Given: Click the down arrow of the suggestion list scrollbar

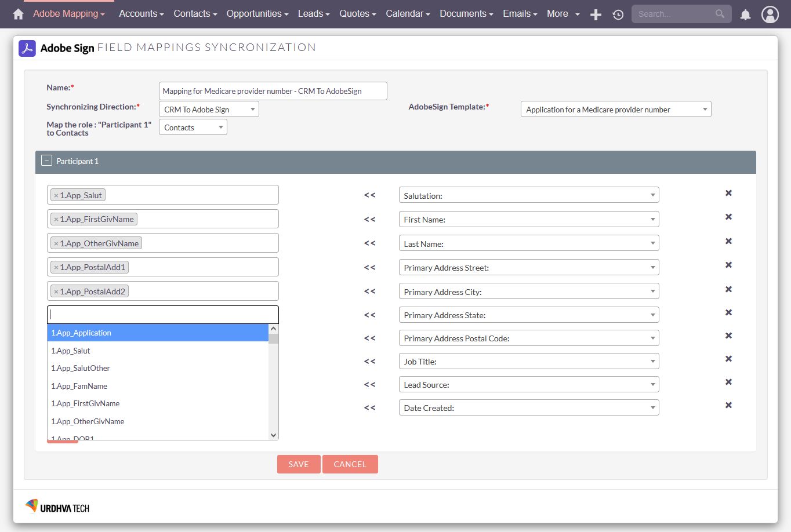Looking at the screenshot, I should point(273,435).
